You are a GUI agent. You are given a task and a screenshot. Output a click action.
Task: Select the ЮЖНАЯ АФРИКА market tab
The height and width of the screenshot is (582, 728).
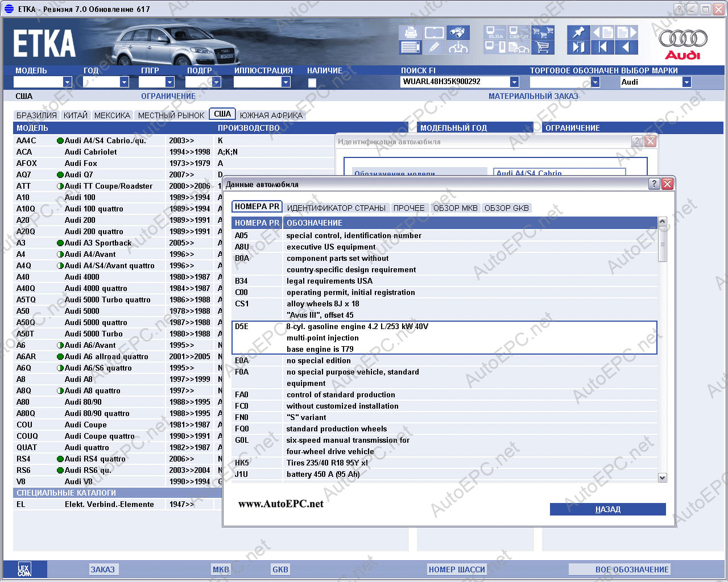271,115
